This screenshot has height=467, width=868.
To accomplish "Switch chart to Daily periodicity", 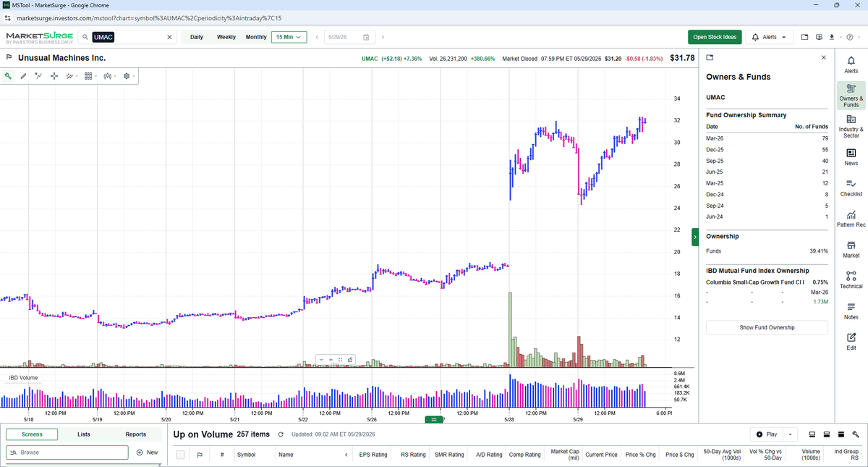I will (197, 37).
